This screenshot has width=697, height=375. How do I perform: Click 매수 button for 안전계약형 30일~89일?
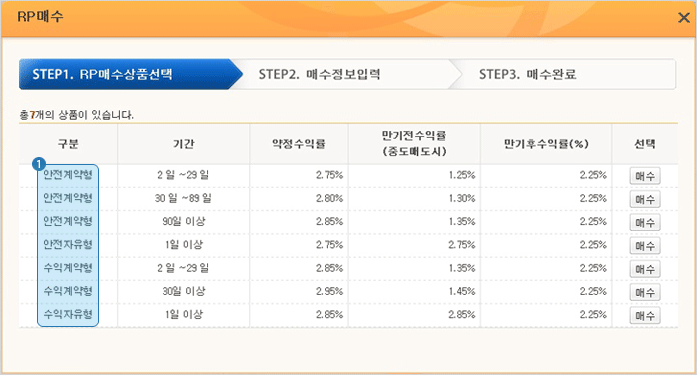[645, 199]
